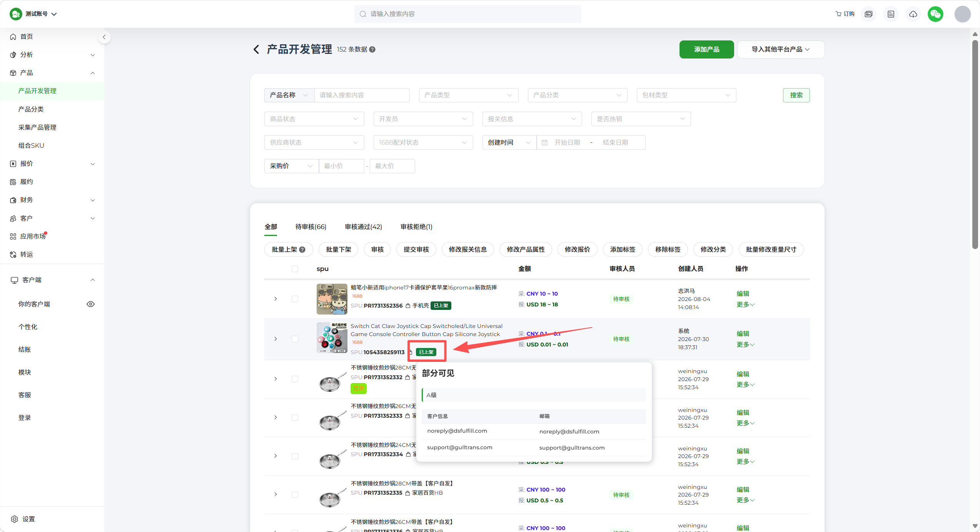Click the help icon on 批量上架
Image resolution: width=980 pixels, height=532 pixels.
(x=303, y=249)
